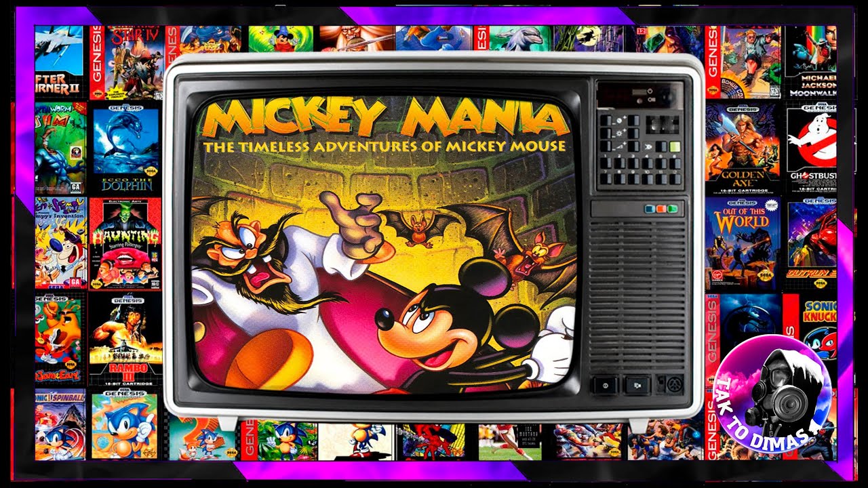Select the ToeJam & Earl cover
The height and width of the screenshot is (488, 868).
coord(60,339)
